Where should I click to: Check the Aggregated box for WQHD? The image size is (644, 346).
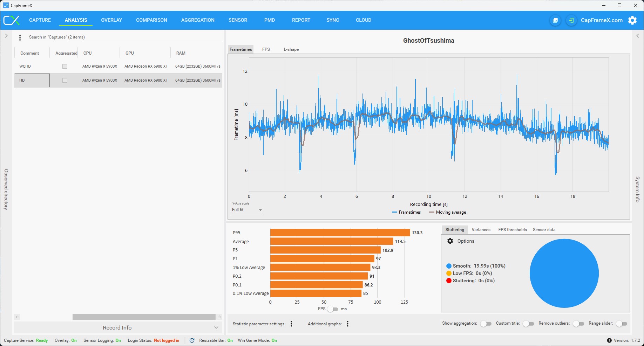pos(65,66)
